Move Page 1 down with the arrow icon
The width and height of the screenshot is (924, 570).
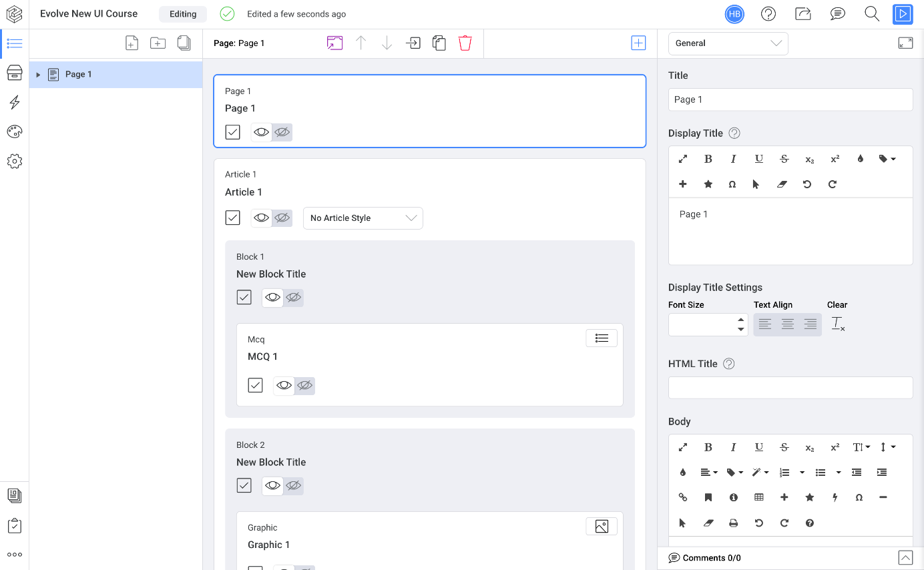tap(387, 43)
